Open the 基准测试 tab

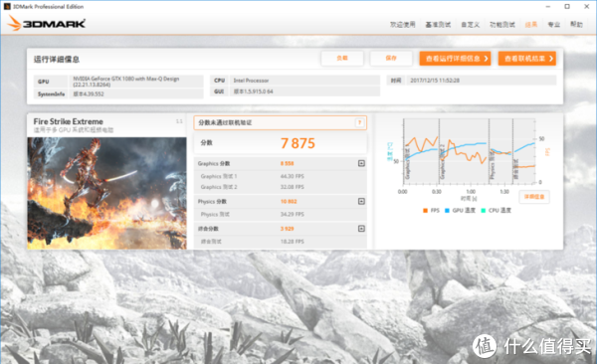[438, 25]
